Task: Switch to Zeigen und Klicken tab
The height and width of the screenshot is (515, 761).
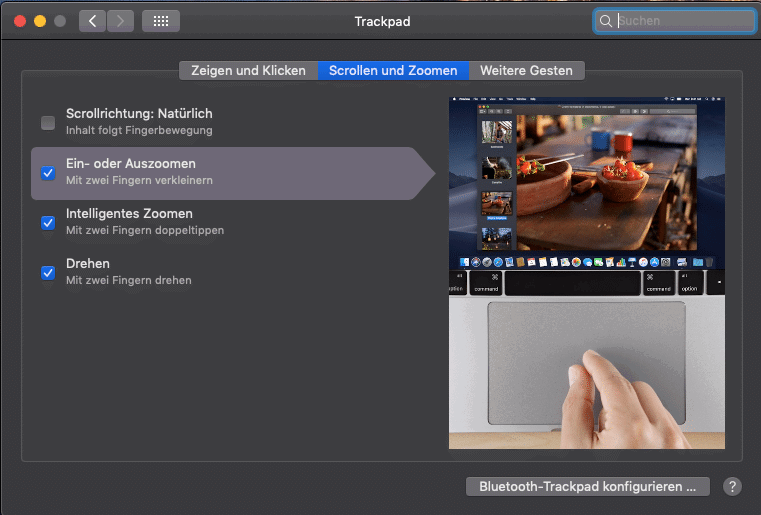Action: pyautogui.click(x=248, y=71)
